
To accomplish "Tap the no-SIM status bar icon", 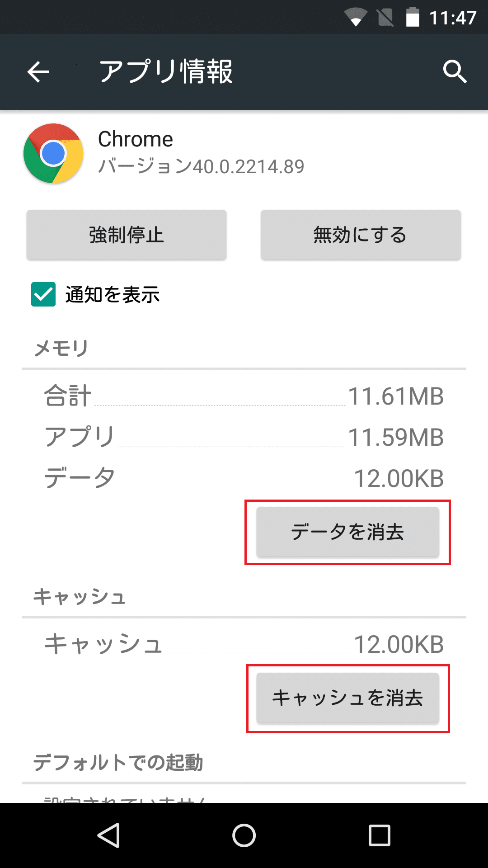I will point(385,18).
